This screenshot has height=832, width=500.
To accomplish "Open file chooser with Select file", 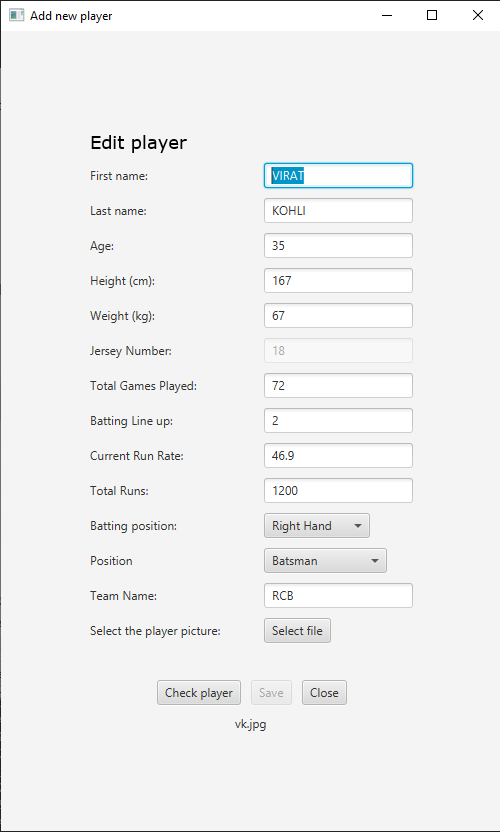I will coord(297,631).
